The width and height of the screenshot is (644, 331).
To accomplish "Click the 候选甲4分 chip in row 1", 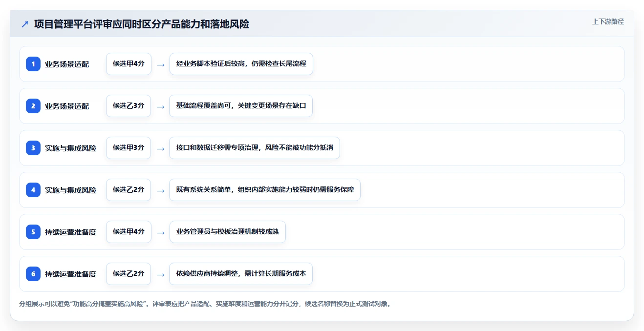I will (129, 64).
